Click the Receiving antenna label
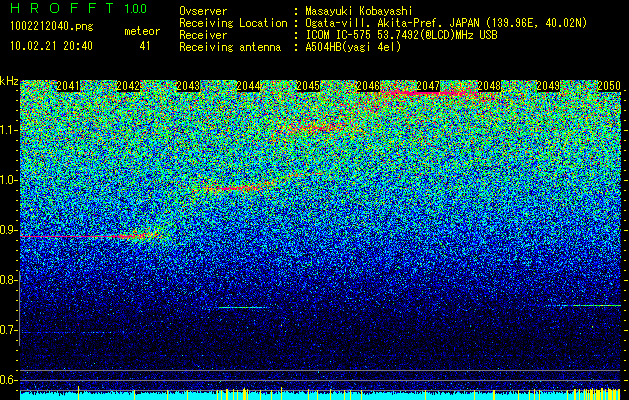The image size is (629, 400). (x=230, y=47)
